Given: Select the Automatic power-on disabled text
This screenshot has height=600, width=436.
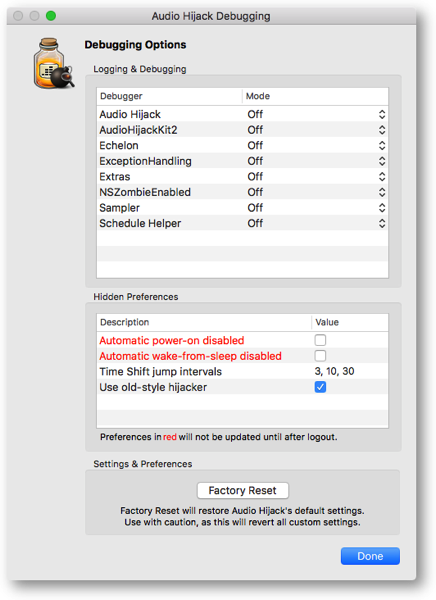Looking at the screenshot, I should point(172,340).
